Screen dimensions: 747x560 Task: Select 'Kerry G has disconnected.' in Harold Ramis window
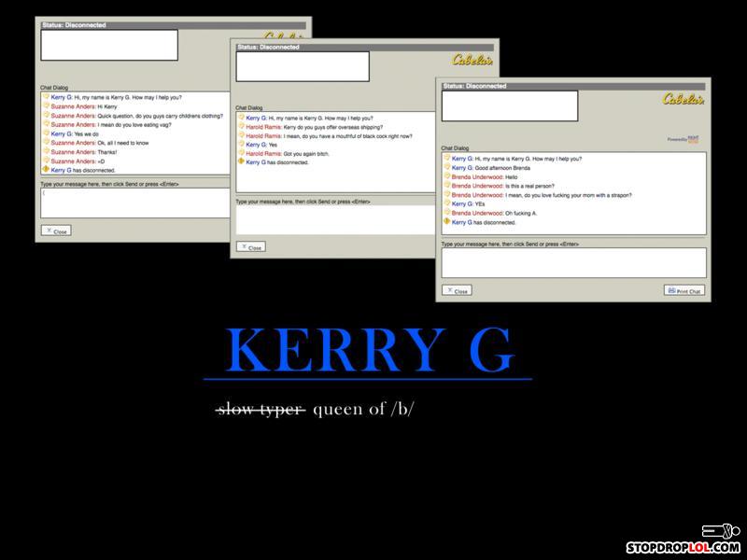[277, 162]
